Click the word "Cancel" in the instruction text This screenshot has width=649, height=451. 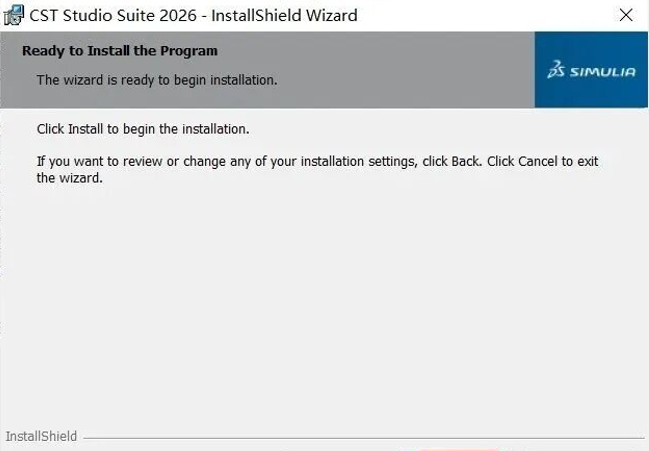coord(537,161)
